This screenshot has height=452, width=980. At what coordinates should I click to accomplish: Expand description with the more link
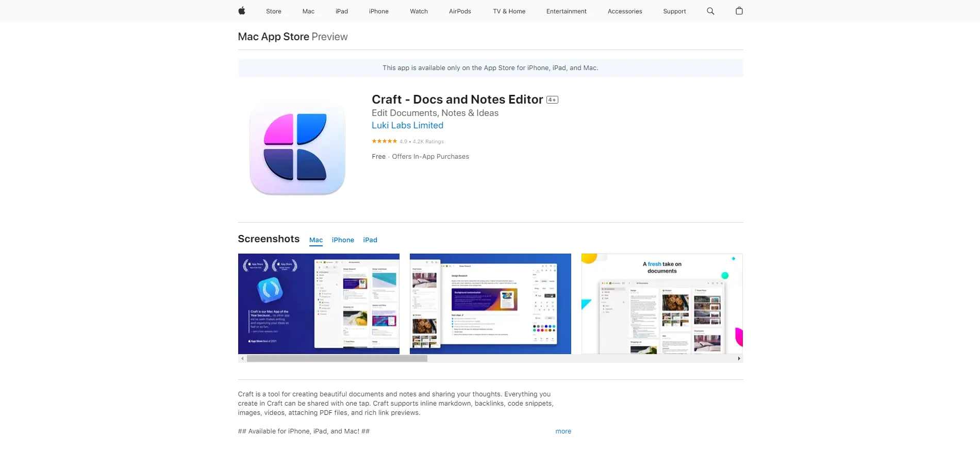pos(563,431)
